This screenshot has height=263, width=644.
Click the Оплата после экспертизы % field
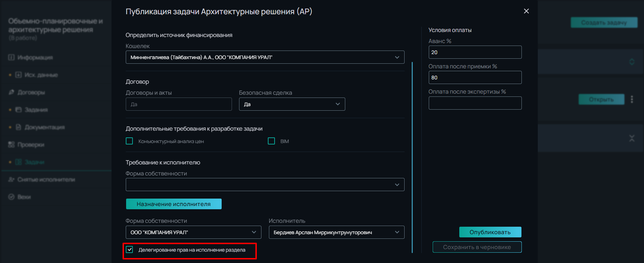pyautogui.click(x=475, y=103)
